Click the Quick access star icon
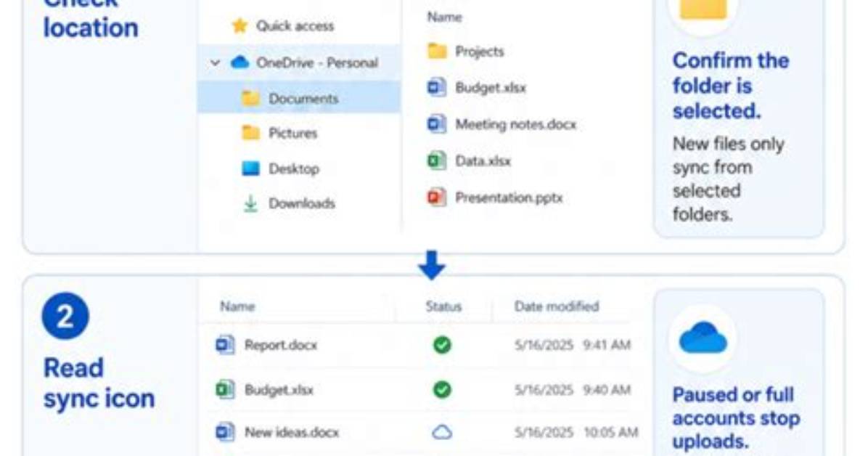This screenshot has width=868, height=456. tap(239, 25)
